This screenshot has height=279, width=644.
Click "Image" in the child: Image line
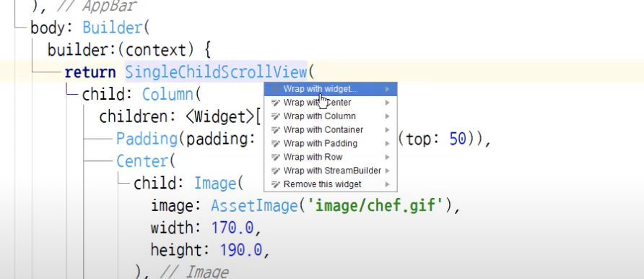point(215,184)
